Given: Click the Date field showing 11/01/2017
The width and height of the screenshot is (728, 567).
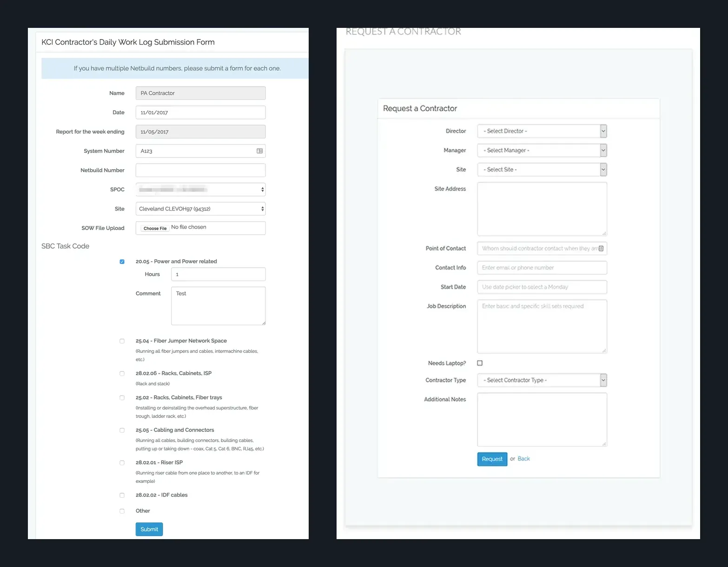Looking at the screenshot, I should click(200, 112).
